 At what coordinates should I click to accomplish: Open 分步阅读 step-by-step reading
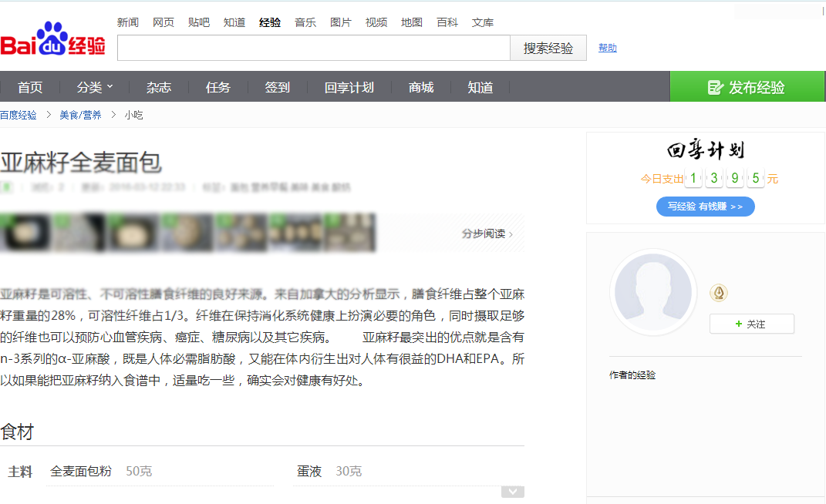(x=487, y=234)
